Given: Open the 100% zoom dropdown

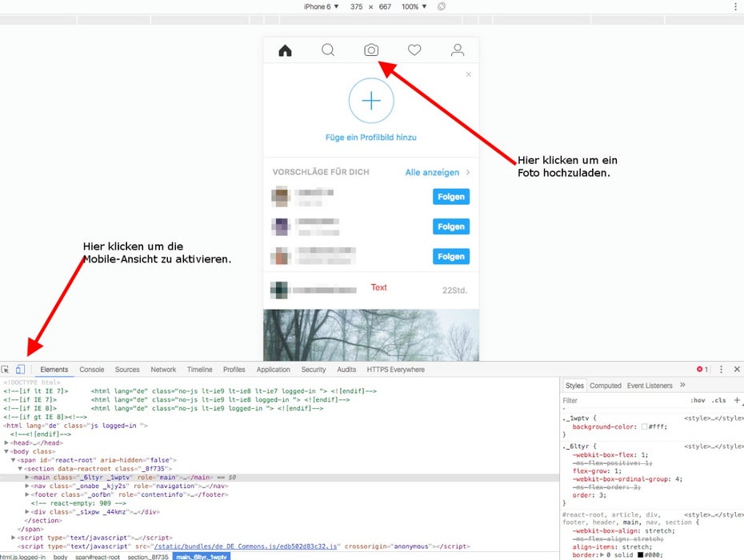Looking at the screenshot, I should click(x=414, y=6).
